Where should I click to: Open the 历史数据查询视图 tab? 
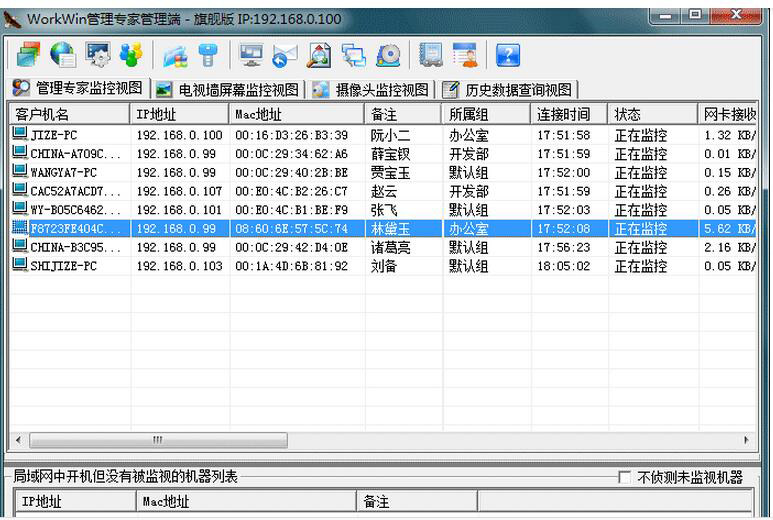(508, 90)
